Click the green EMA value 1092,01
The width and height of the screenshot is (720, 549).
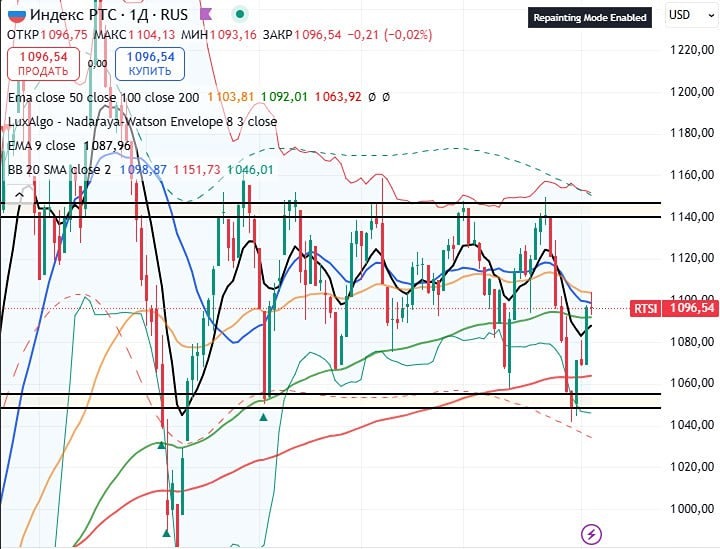284,97
